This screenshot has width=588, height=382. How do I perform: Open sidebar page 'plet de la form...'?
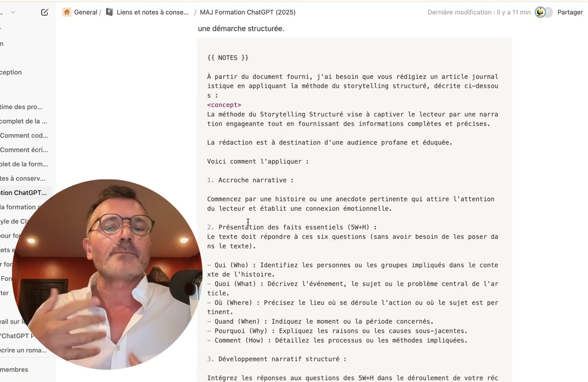[x=24, y=164]
